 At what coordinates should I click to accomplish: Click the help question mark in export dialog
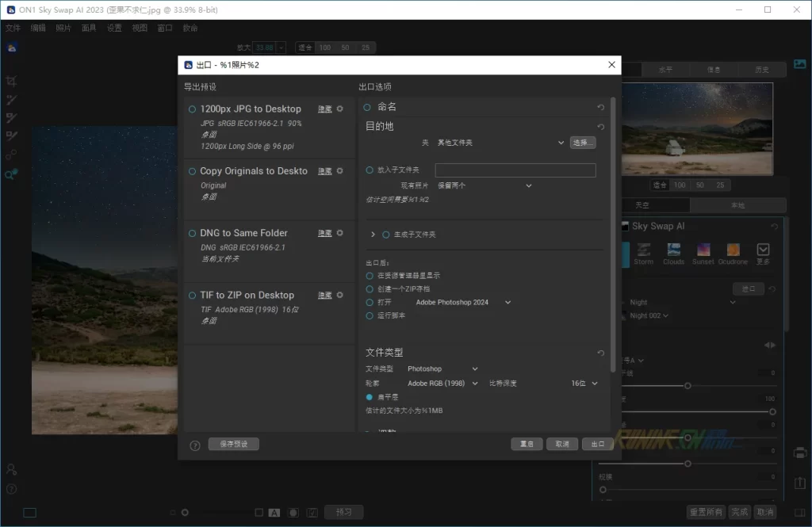(x=195, y=445)
